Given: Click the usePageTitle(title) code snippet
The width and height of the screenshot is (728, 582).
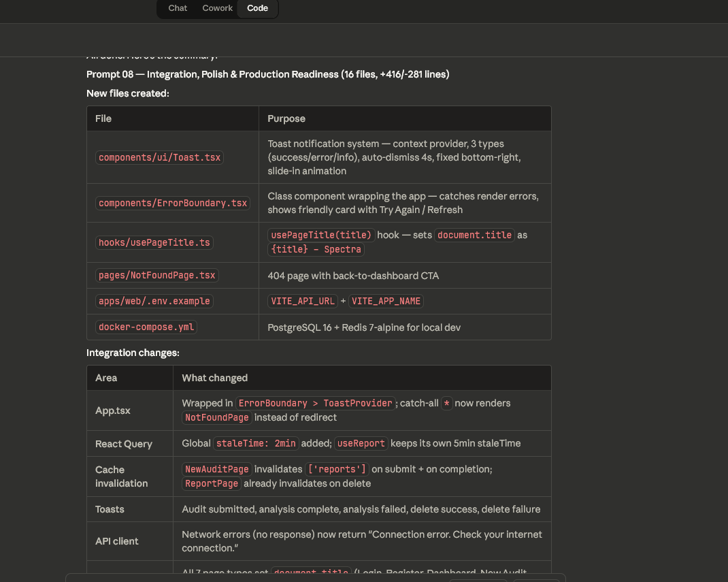Looking at the screenshot, I should (x=321, y=235).
